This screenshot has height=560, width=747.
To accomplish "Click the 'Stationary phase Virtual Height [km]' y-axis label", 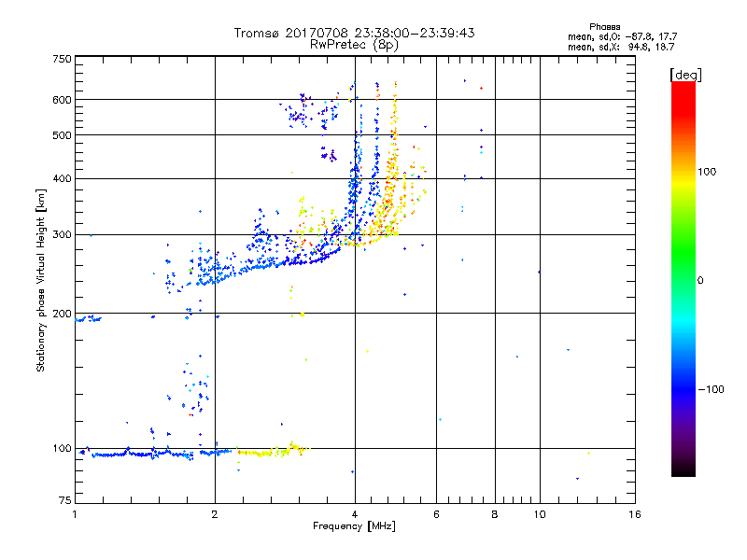I will pos(41,281).
